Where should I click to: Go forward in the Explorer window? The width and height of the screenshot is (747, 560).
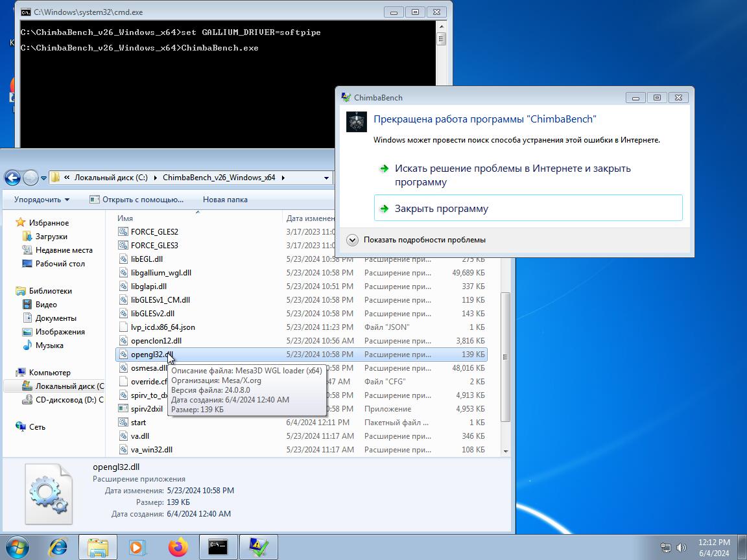point(30,178)
